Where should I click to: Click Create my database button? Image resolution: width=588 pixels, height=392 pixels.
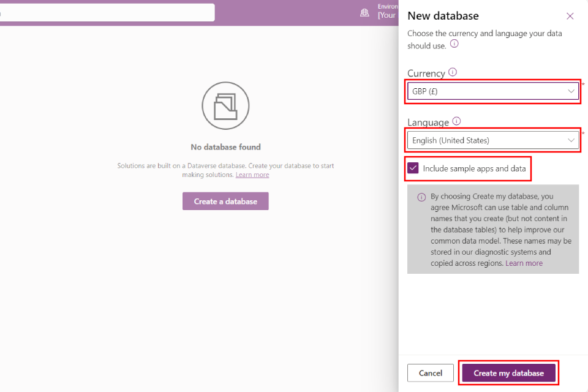[508, 373]
